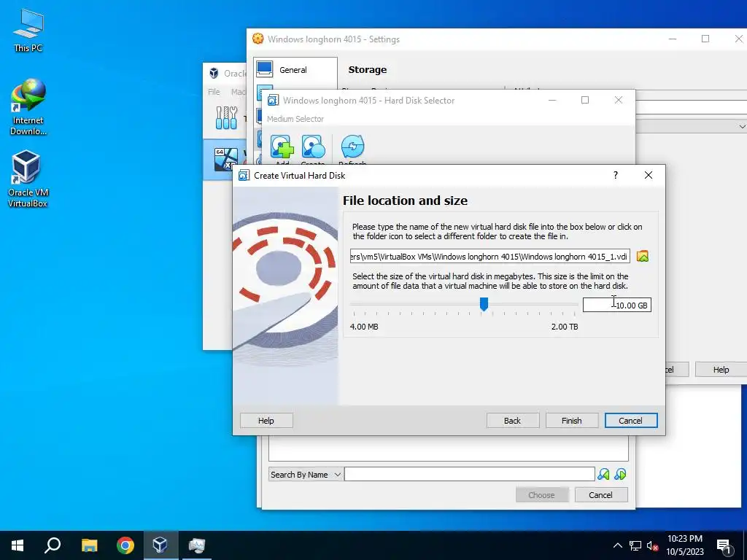Click the search text box in Hard Disk Selector
This screenshot has height=560, width=747.
[x=469, y=474]
